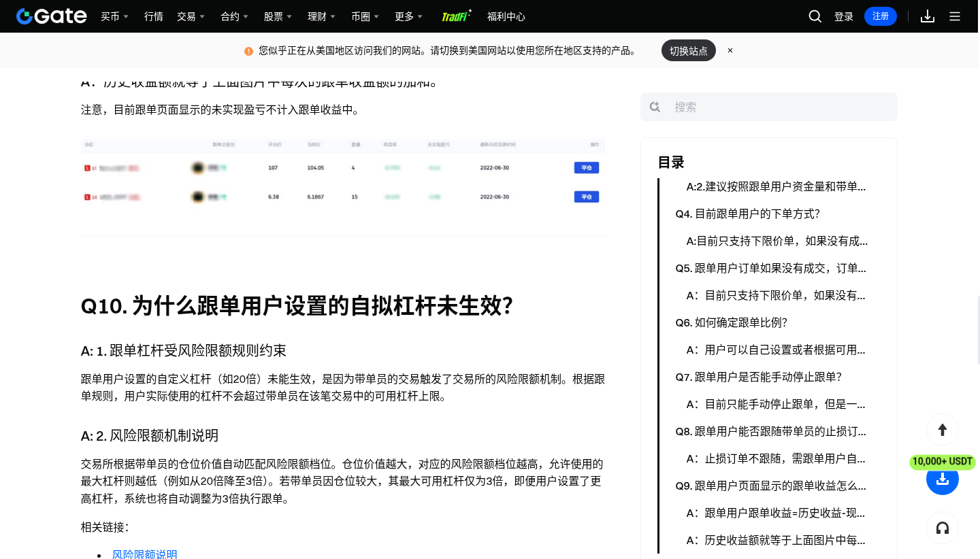Click the 搜索 input field
980x559 pixels.
pyautogui.click(x=769, y=107)
